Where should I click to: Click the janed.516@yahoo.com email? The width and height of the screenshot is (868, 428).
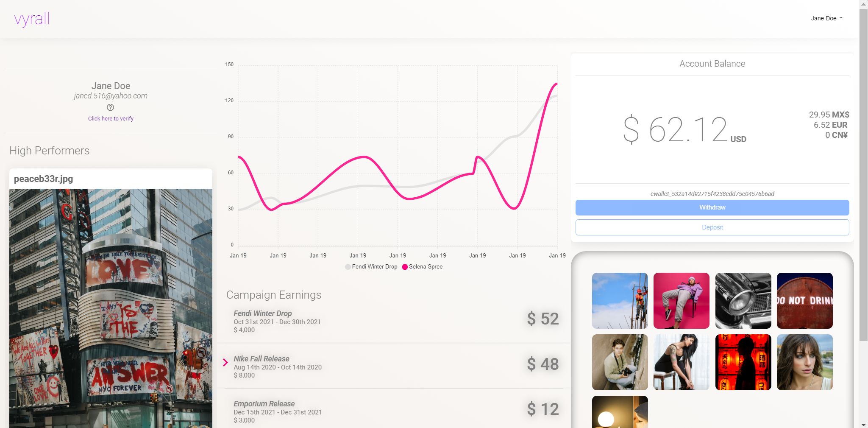pos(111,96)
